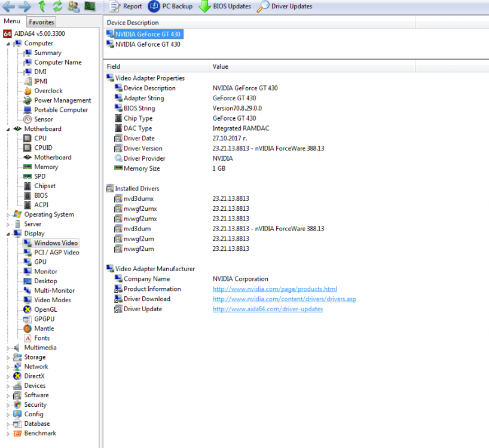Expand the DirectX tree node
The image size is (489, 448).
pos(8,376)
